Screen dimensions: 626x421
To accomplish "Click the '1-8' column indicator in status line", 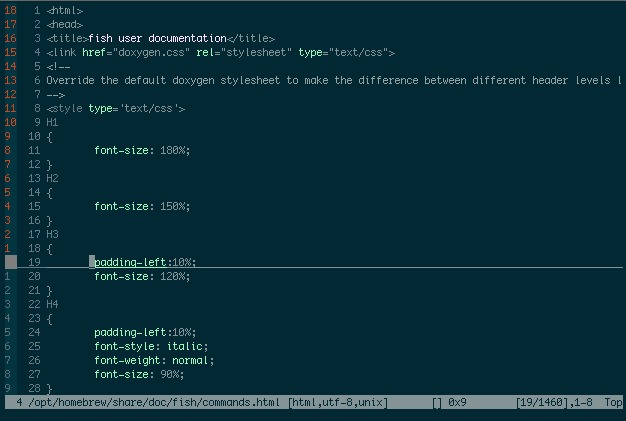I will point(583,402).
